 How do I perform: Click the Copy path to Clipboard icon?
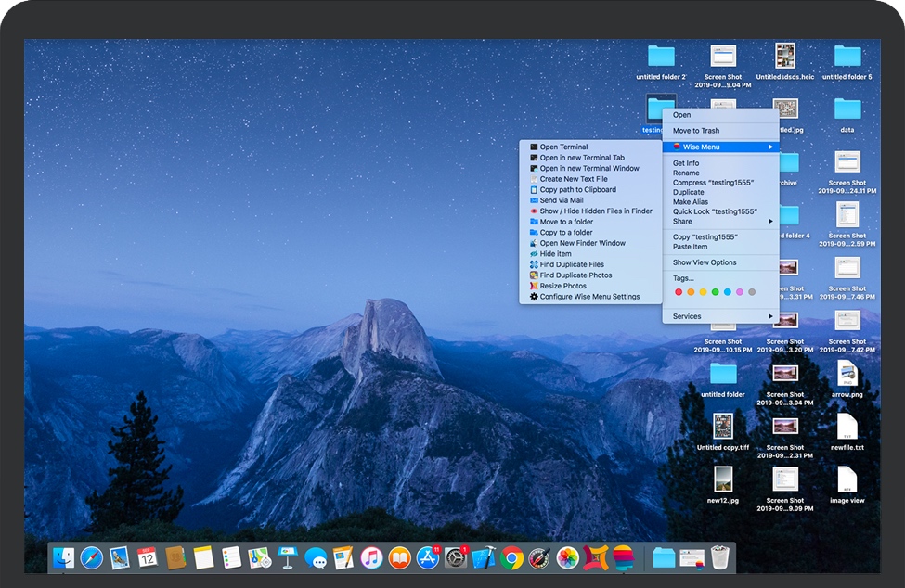(x=534, y=190)
